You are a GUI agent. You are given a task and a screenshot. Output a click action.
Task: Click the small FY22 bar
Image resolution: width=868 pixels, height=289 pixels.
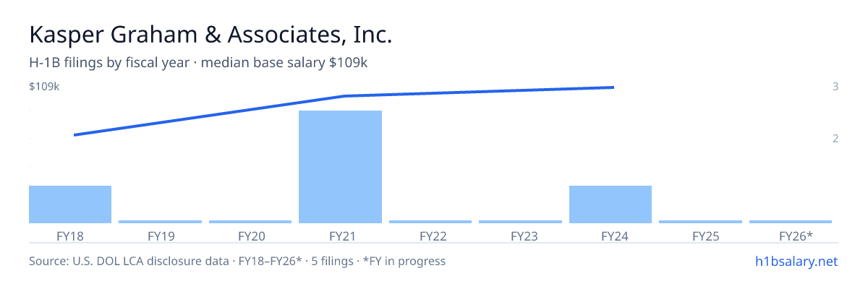click(x=430, y=222)
